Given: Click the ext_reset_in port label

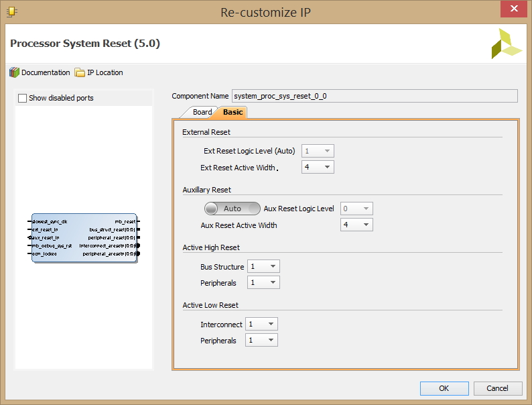Looking at the screenshot, I should pos(45,230).
